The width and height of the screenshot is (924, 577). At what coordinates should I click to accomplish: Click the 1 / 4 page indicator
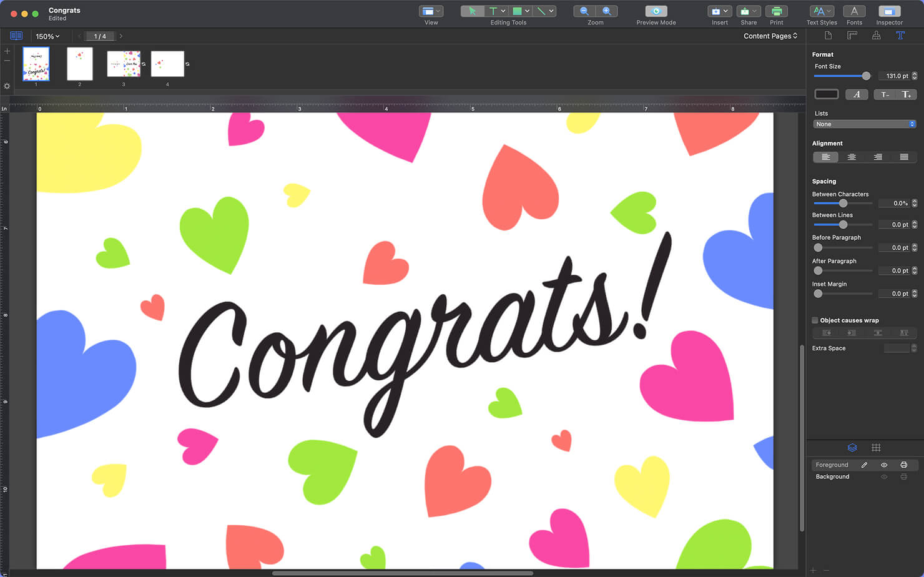100,36
